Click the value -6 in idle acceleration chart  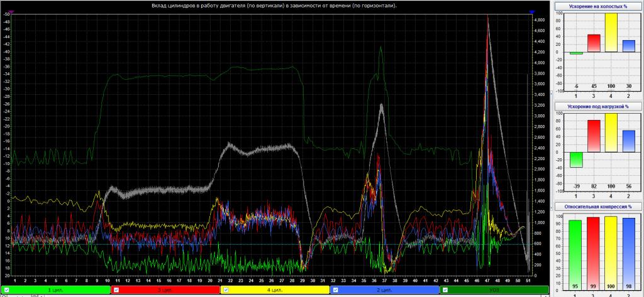(576, 86)
